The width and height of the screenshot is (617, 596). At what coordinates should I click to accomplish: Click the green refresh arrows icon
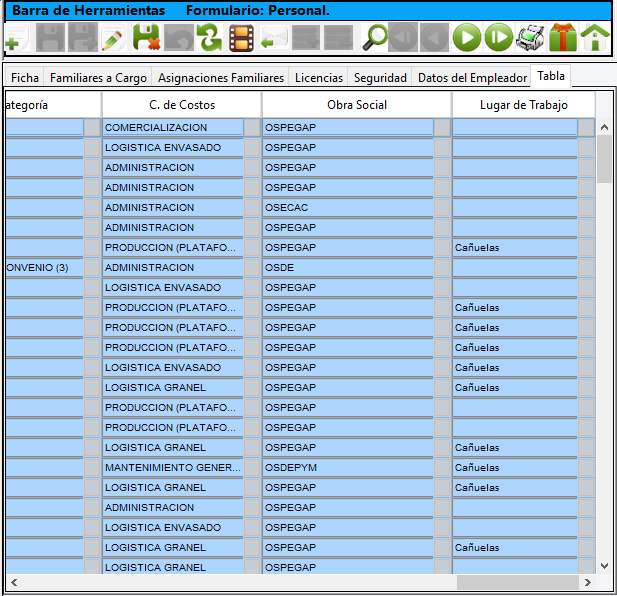point(208,39)
